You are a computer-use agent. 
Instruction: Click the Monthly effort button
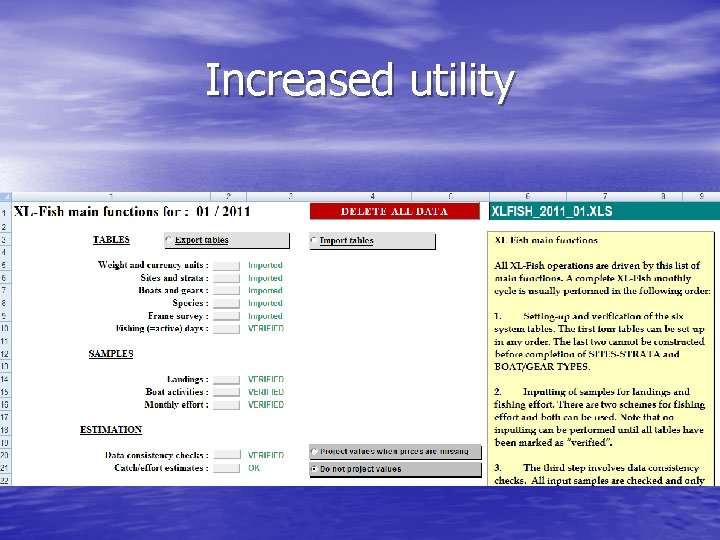[x=226, y=405]
